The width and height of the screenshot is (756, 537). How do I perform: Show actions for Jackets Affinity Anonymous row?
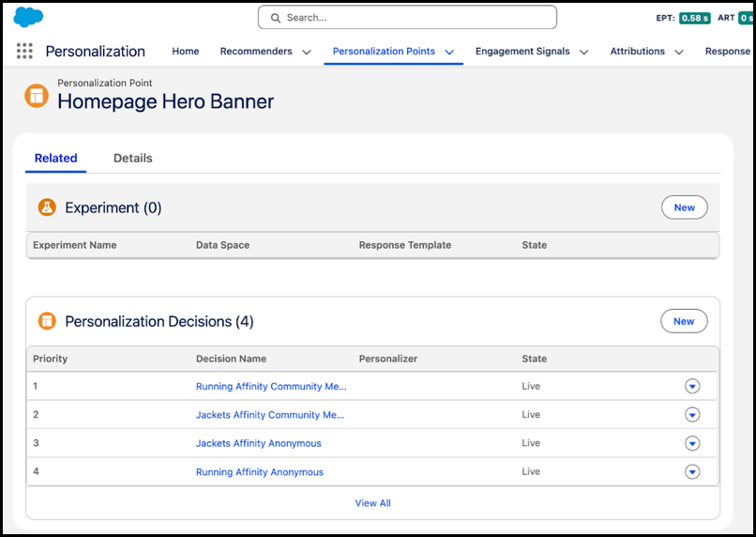pyautogui.click(x=692, y=443)
